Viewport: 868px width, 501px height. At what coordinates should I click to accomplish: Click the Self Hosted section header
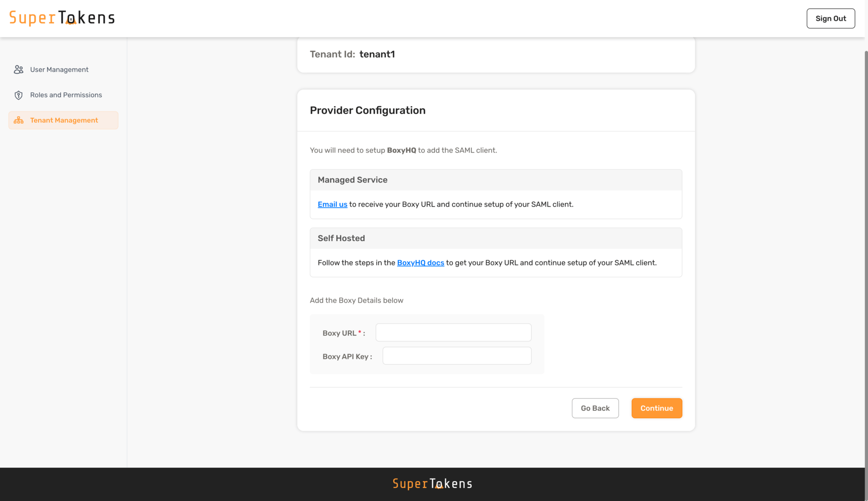pyautogui.click(x=340, y=238)
